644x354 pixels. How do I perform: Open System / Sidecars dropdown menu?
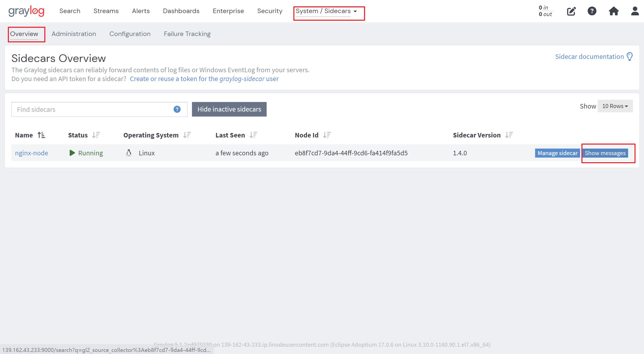[x=326, y=11]
